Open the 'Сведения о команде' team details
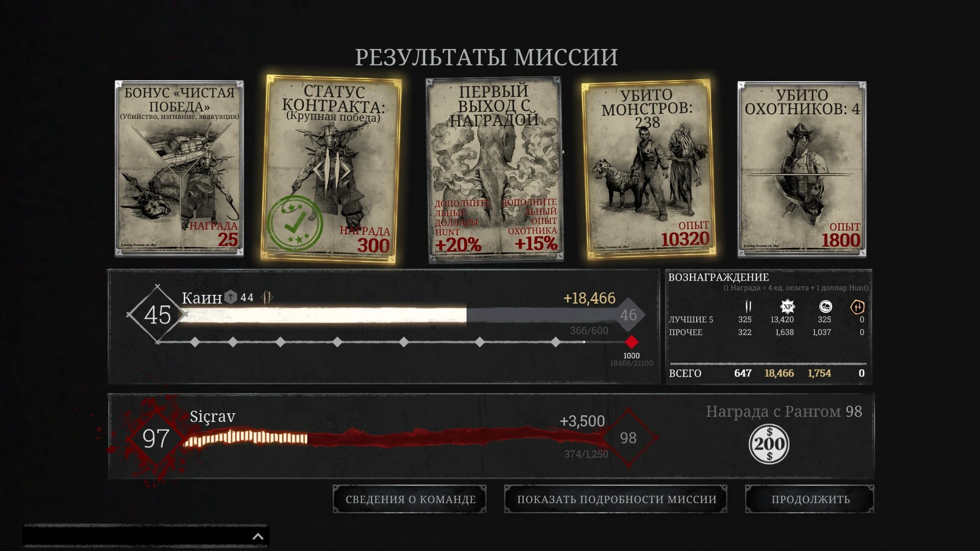980x551 pixels. coord(410,499)
